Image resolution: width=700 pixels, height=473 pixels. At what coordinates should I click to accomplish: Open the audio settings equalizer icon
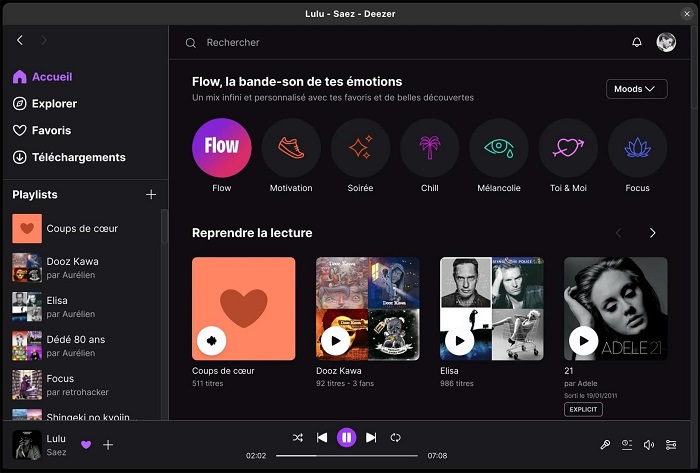click(x=671, y=444)
